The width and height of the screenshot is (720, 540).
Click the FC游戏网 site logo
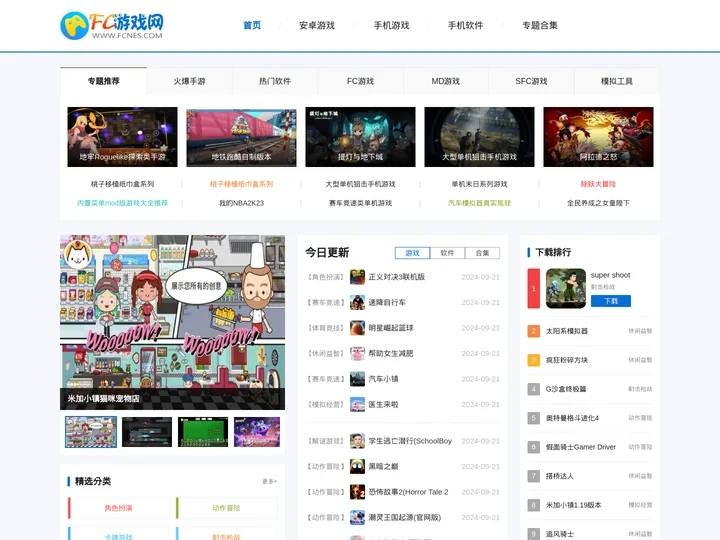[112, 26]
